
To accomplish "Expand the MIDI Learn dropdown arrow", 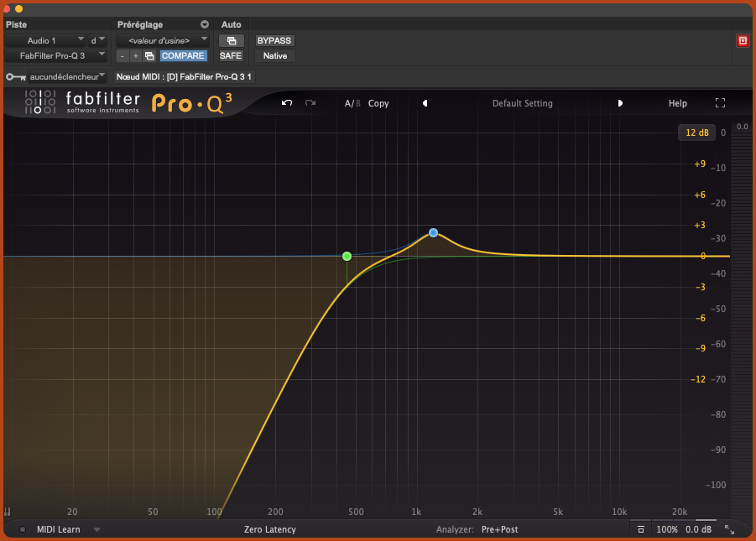I will coord(96,529).
